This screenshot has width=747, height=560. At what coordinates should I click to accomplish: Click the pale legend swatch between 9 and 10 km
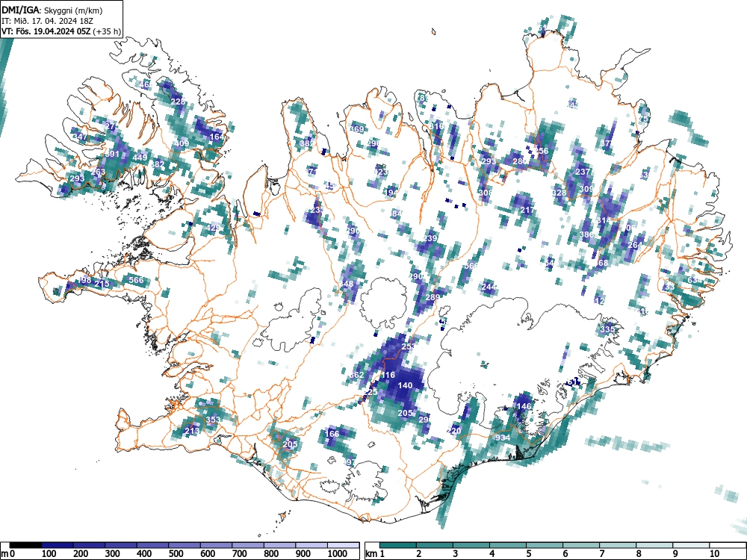[691, 545]
